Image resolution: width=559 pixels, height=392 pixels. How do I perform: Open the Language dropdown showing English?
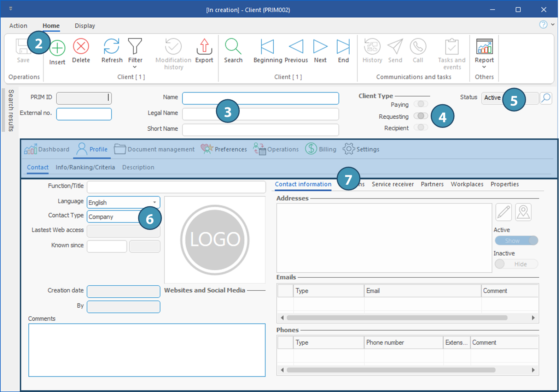[155, 202]
